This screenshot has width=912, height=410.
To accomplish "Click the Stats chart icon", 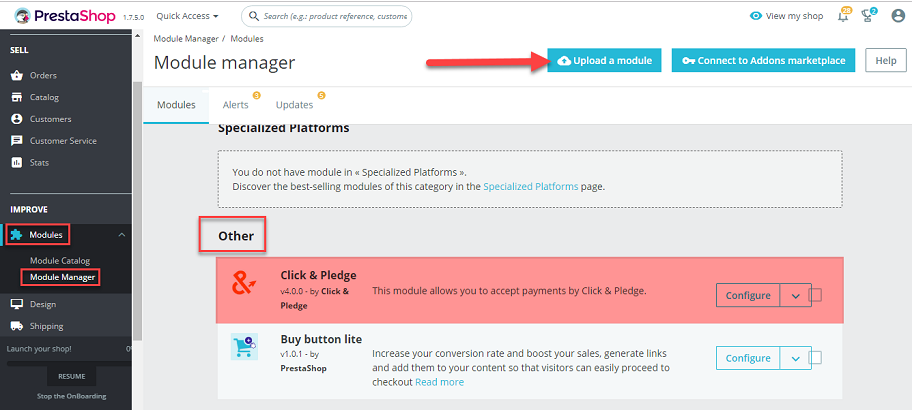I will [17, 163].
